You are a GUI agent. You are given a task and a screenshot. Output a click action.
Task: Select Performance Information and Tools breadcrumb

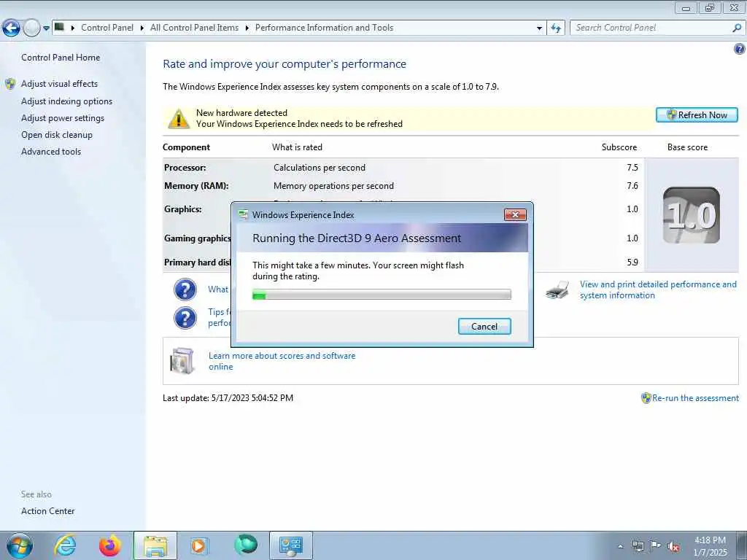[x=324, y=28]
